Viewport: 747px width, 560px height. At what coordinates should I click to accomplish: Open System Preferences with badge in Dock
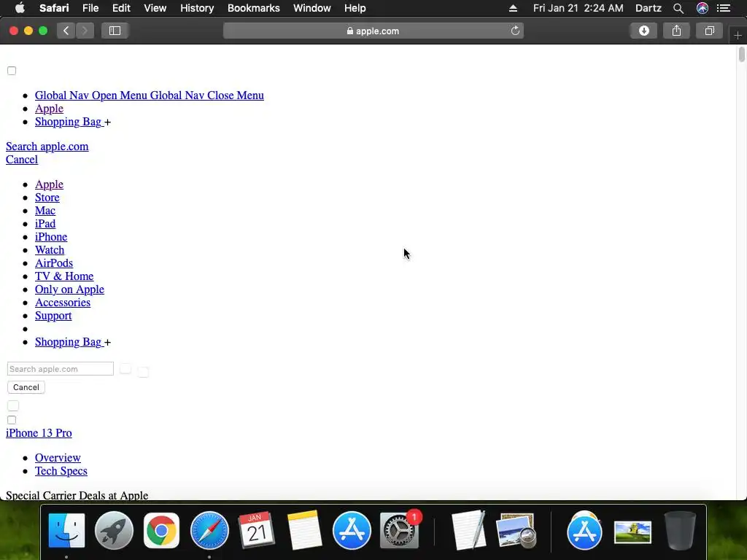400,531
